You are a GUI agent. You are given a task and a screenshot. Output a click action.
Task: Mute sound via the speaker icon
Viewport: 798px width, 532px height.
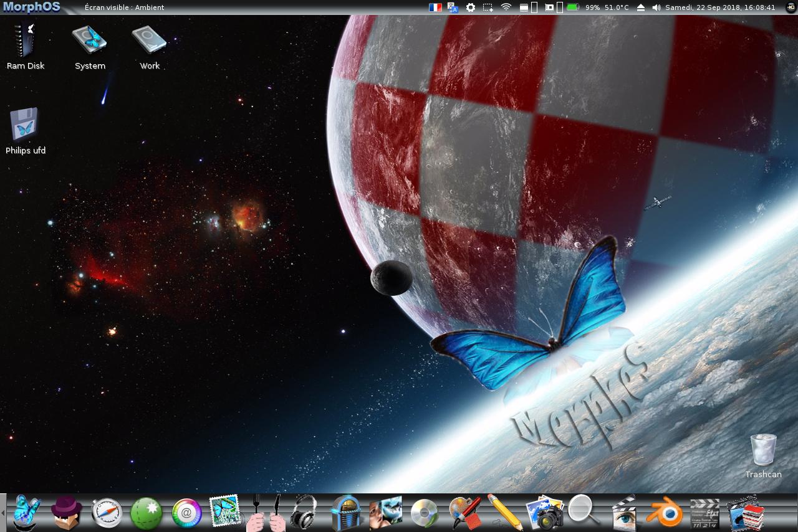pyautogui.click(x=656, y=7)
